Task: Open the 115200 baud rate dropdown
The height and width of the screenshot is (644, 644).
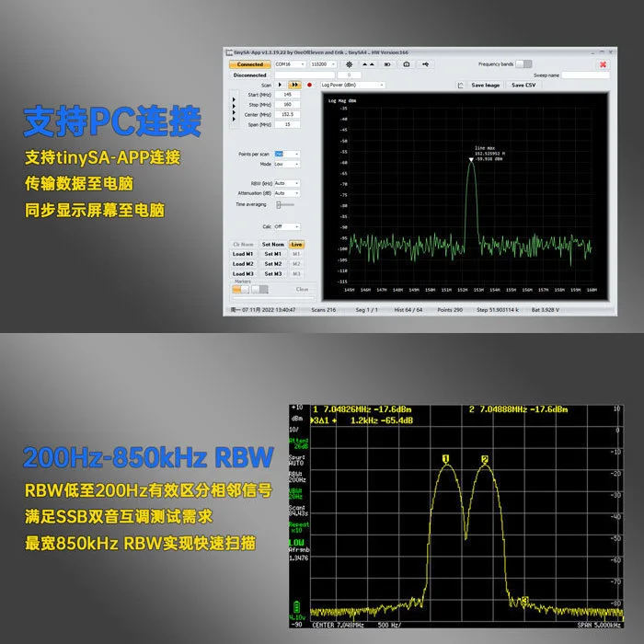Action: coord(323,64)
